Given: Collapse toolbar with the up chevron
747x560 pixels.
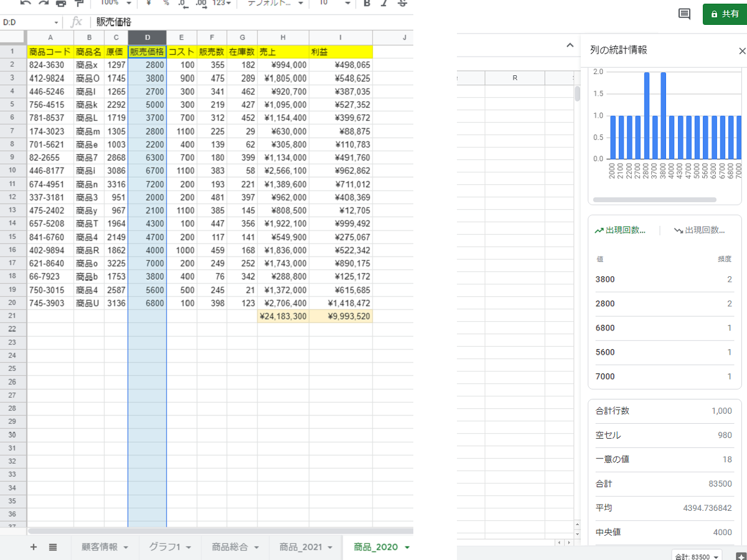Looking at the screenshot, I should 570,45.
